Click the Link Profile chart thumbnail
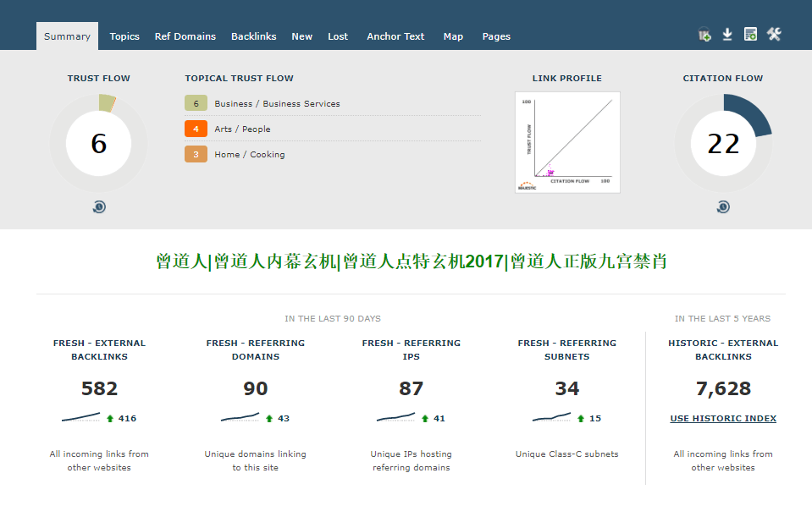 [x=567, y=142]
